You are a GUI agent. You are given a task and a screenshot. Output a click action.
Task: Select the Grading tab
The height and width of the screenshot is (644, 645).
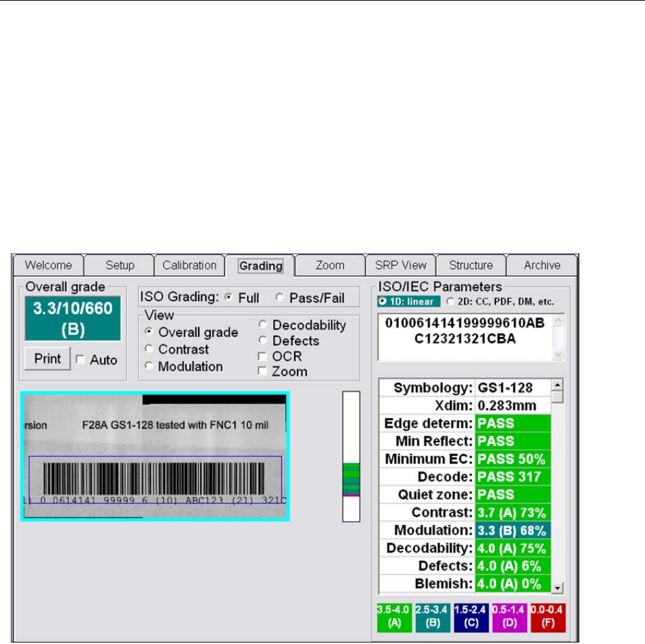(260, 266)
